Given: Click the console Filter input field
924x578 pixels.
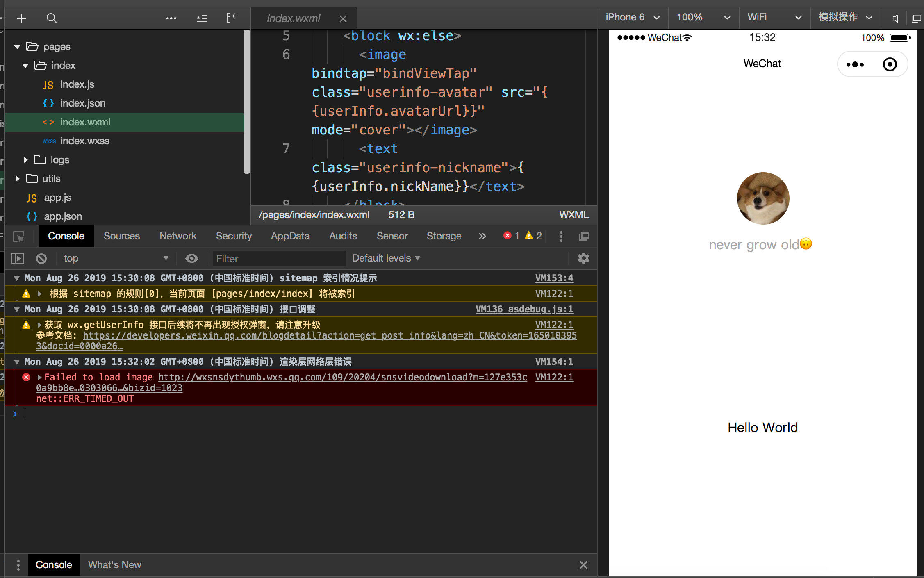Looking at the screenshot, I should tap(279, 259).
